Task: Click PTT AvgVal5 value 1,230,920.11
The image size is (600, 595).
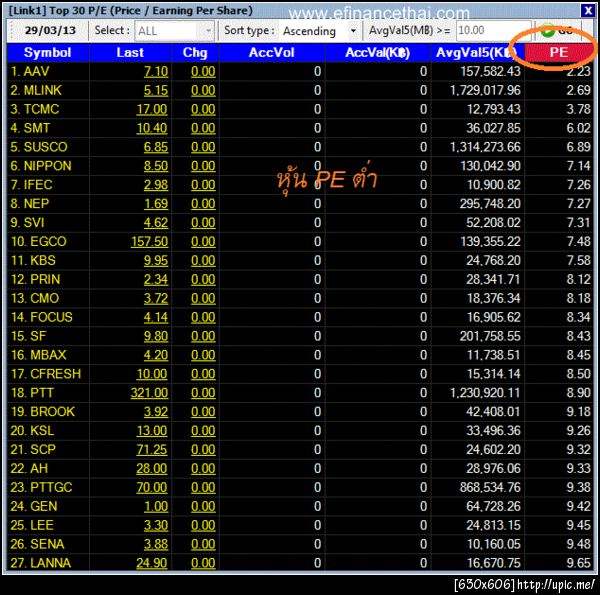Action: coord(485,393)
